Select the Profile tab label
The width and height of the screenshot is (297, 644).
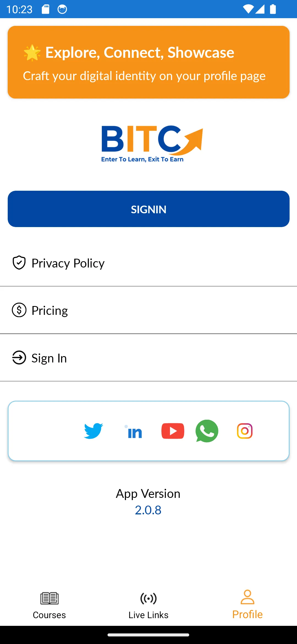(x=248, y=614)
